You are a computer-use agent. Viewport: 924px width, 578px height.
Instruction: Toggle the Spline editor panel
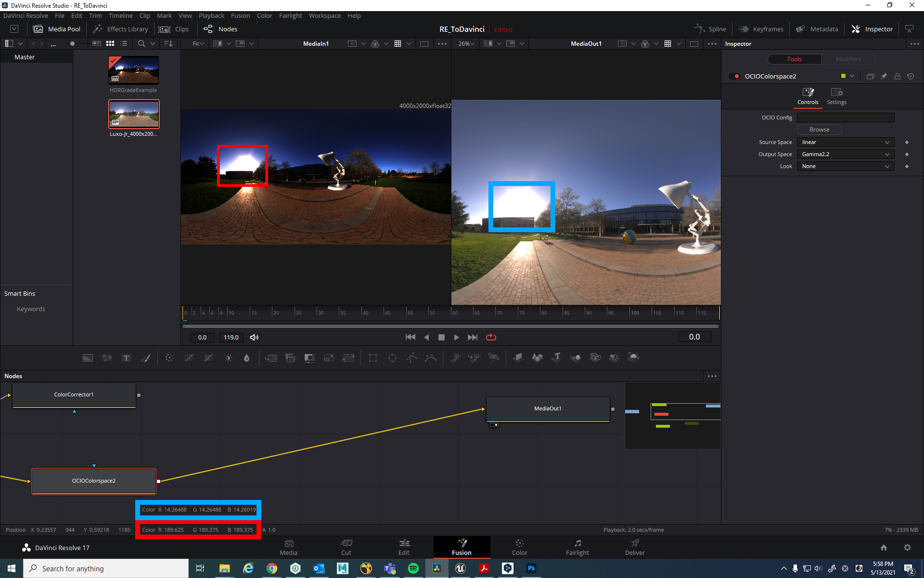tap(710, 29)
